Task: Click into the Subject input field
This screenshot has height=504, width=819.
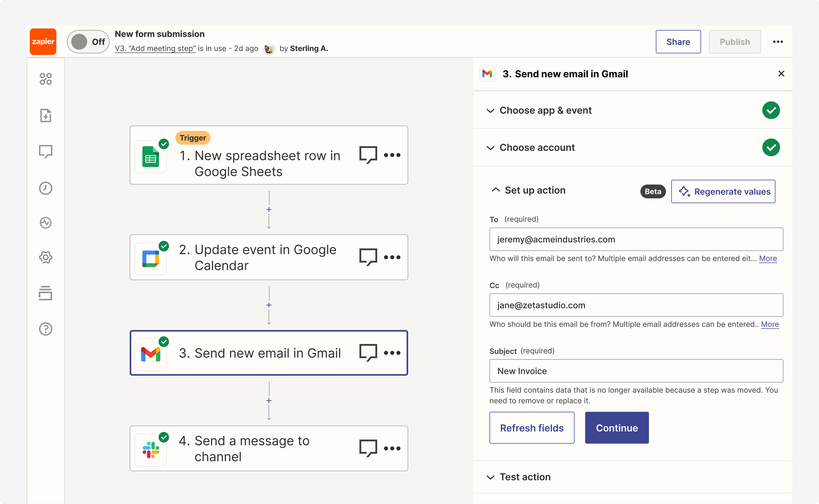Action: point(636,371)
